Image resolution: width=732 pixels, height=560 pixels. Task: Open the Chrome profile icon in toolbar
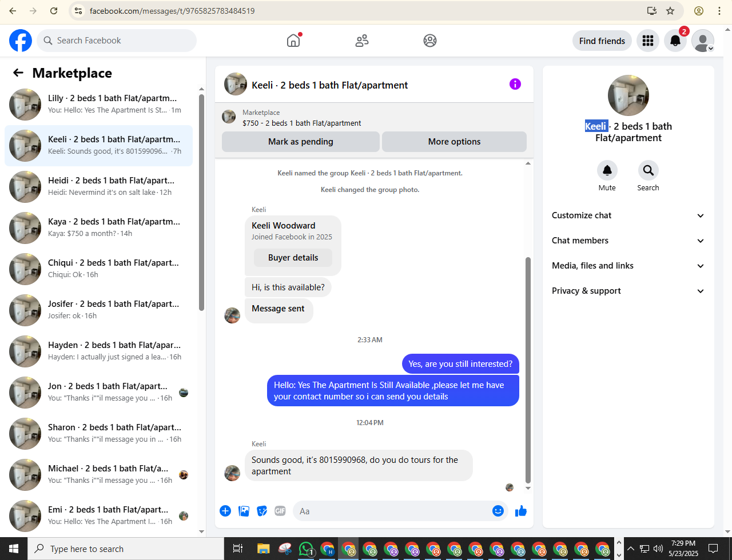pyautogui.click(x=699, y=11)
